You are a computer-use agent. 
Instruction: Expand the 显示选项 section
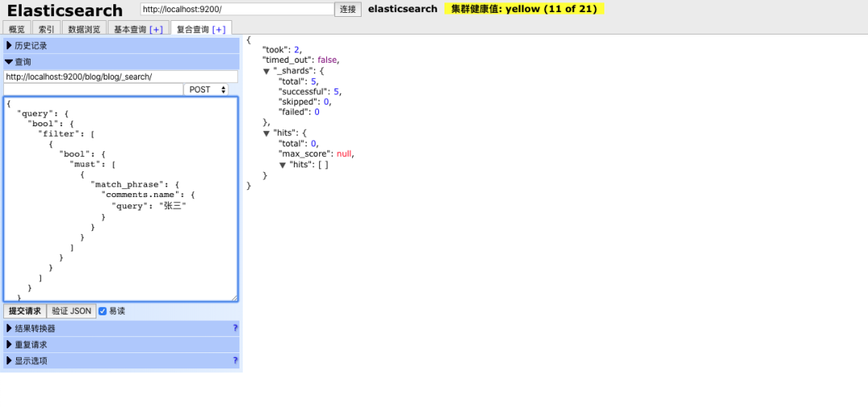(x=121, y=360)
